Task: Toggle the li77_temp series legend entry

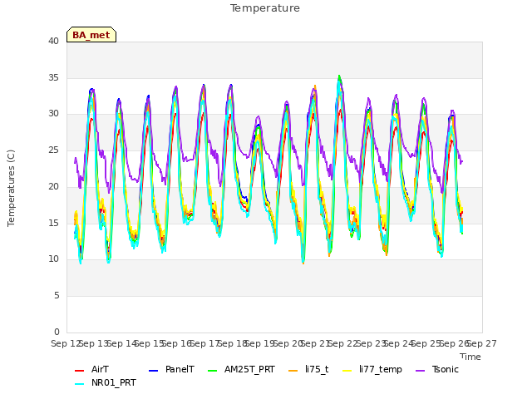Action: (x=372, y=369)
